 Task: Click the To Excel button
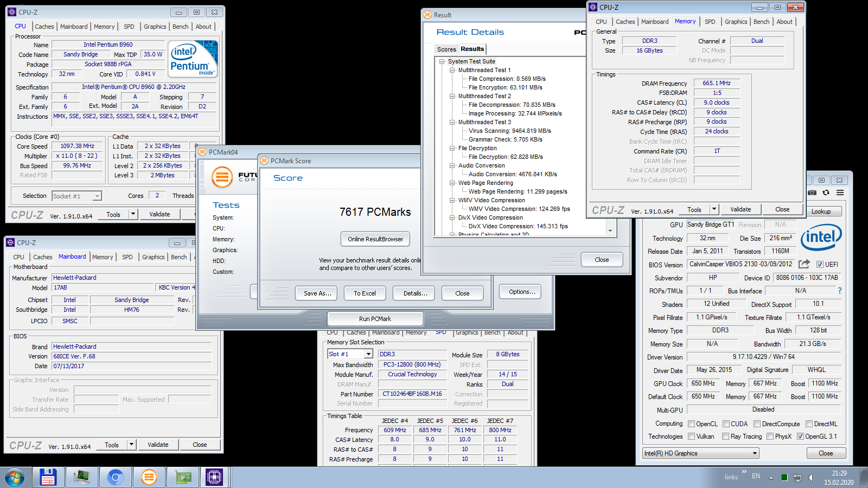[x=365, y=293]
